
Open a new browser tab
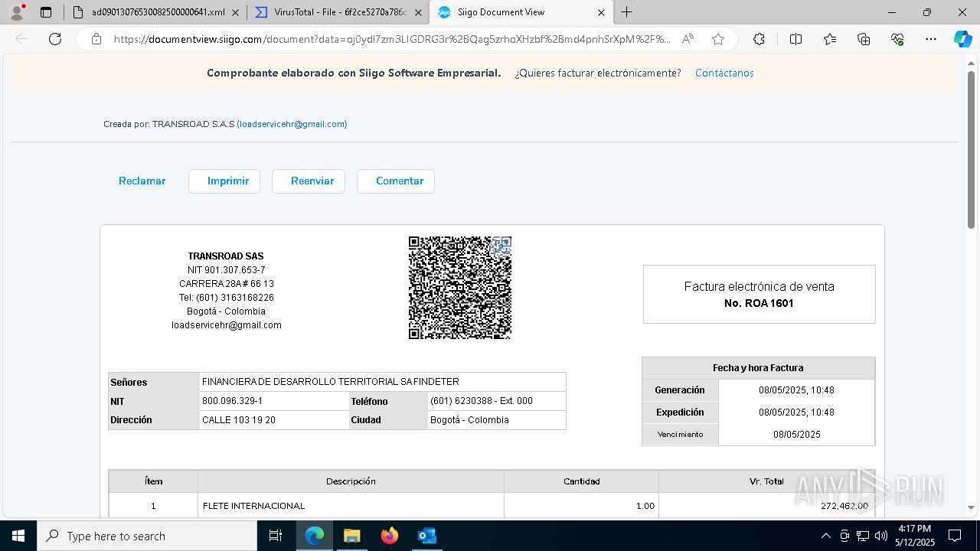click(x=626, y=12)
